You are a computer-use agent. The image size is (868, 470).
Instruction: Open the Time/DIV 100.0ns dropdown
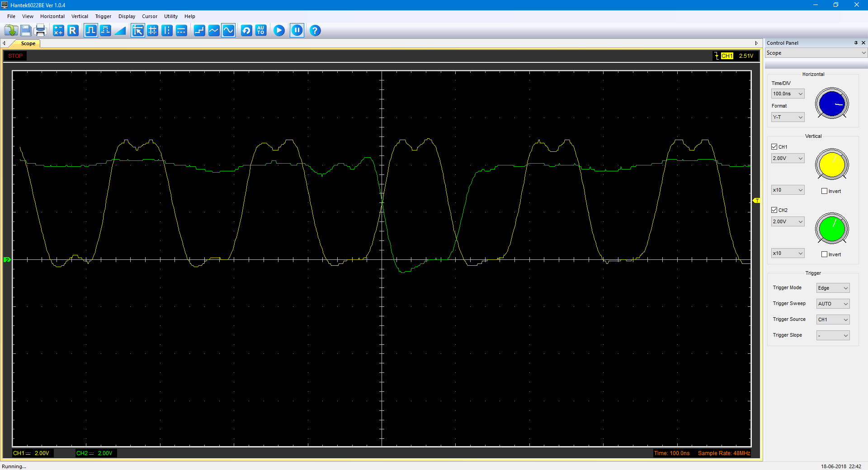coord(788,94)
